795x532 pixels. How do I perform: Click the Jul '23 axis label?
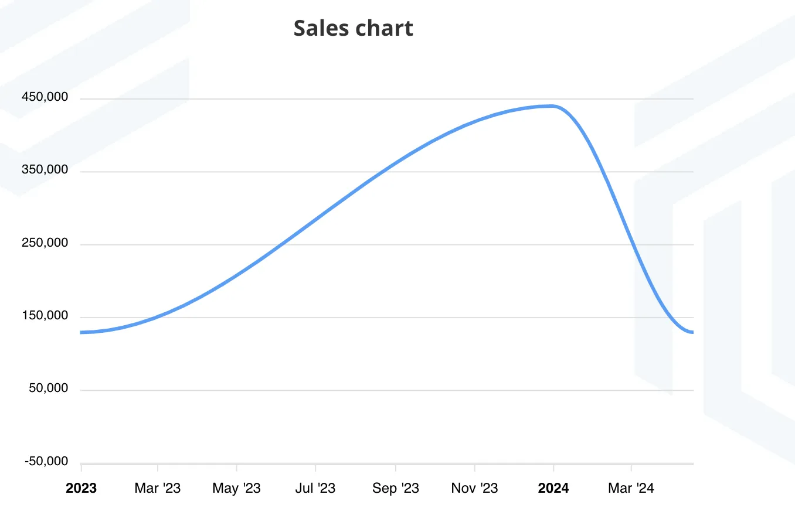point(315,488)
